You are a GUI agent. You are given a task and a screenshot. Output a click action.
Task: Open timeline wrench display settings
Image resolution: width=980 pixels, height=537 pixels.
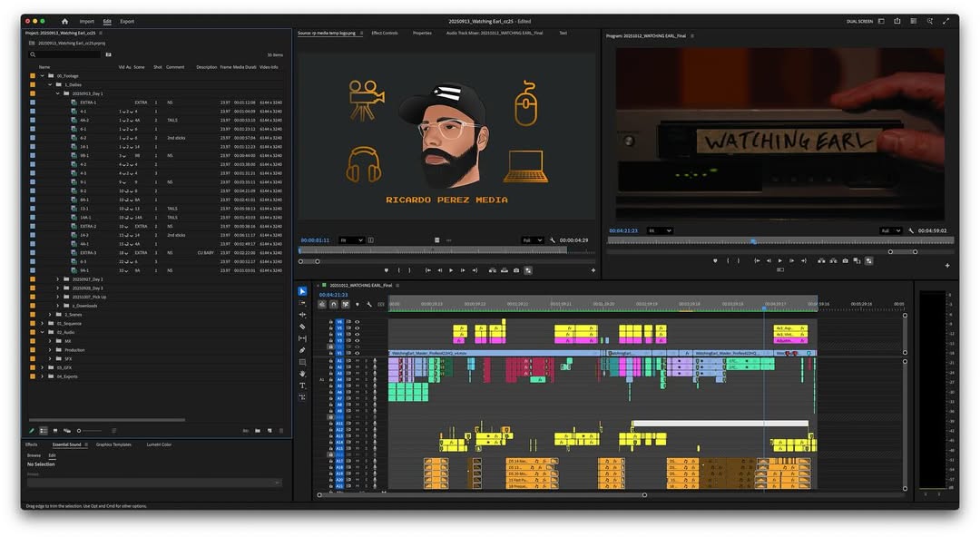pos(369,305)
